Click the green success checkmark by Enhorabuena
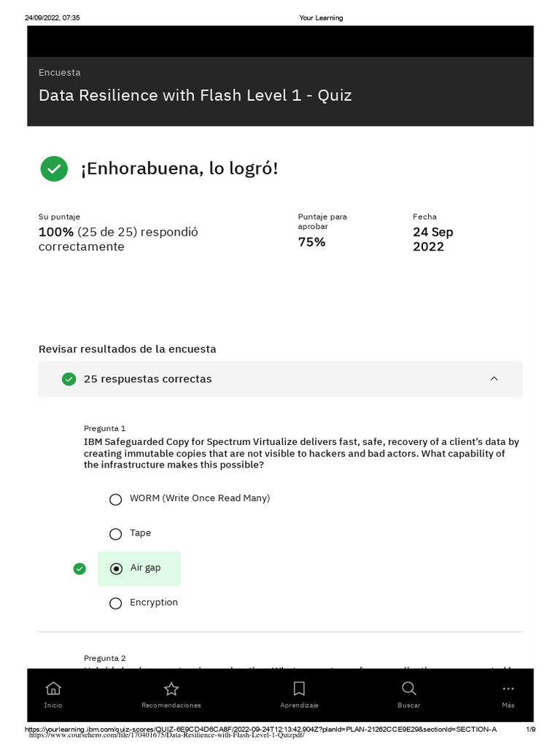This screenshot has height=747, width=560. click(53, 169)
